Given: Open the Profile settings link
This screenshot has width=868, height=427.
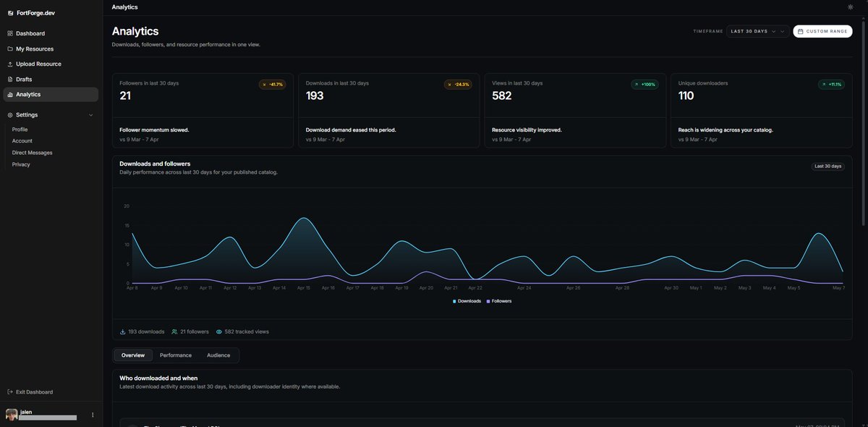Looking at the screenshot, I should point(20,130).
